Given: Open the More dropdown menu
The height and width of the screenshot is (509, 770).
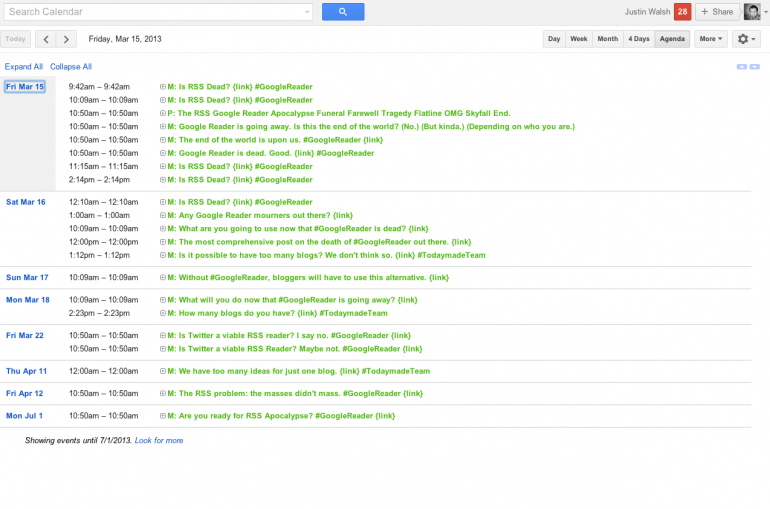Looking at the screenshot, I should [711, 39].
